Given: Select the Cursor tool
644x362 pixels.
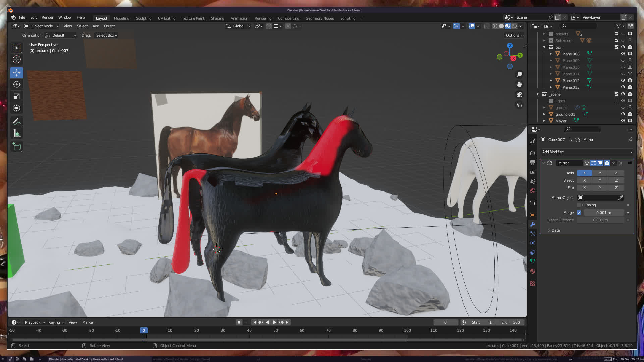Looking at the screenshot, I should click(x=17, y=60).
